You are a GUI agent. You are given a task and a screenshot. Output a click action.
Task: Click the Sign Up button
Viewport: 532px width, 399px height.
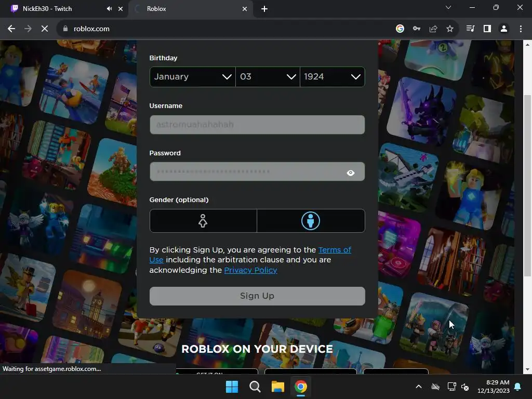[257, 296]
